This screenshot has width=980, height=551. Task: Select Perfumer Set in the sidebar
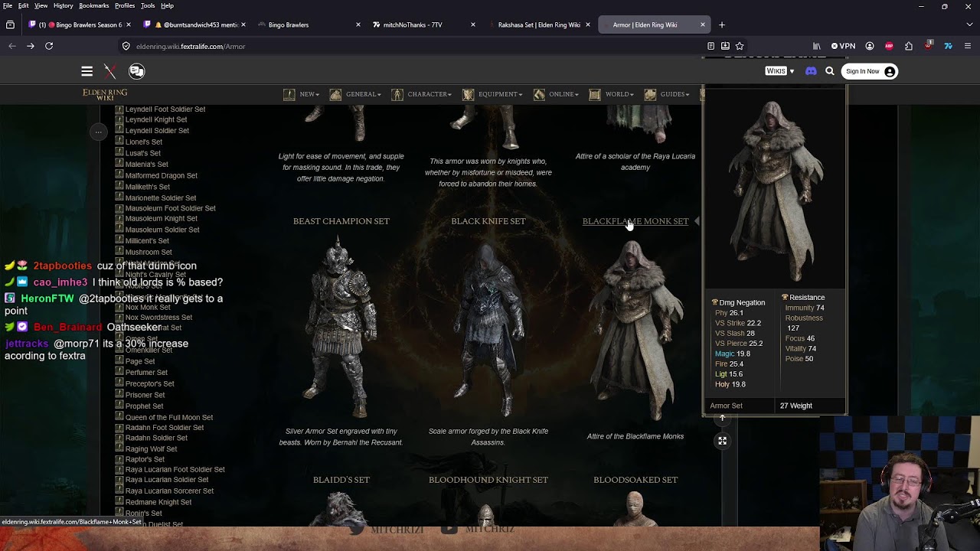(146, 373)
